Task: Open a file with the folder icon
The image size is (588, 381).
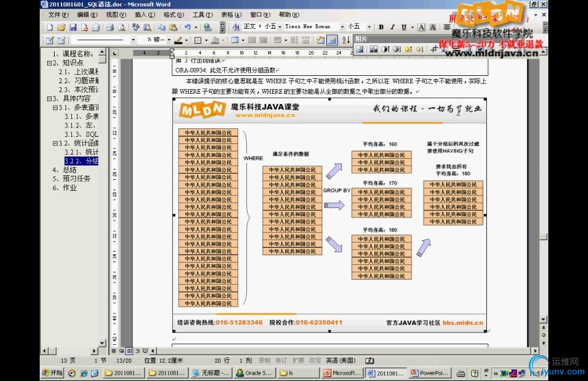Action: (x=62, y=27)
